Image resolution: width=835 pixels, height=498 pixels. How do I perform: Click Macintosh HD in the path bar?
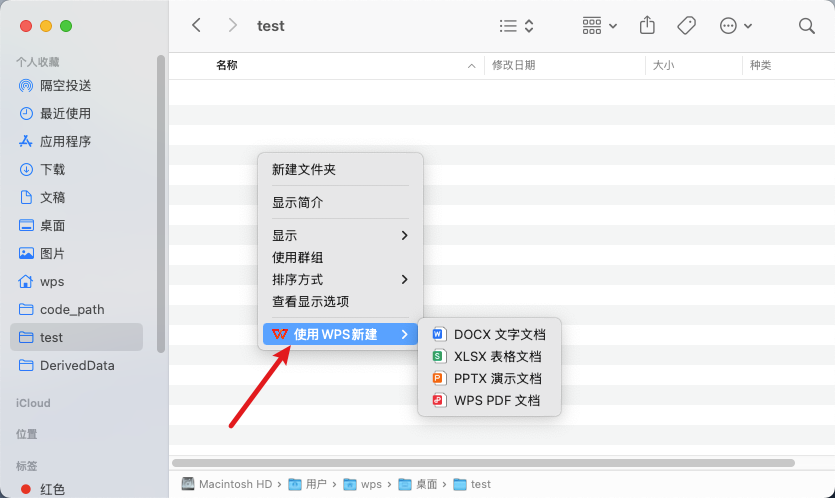[227, 484]
